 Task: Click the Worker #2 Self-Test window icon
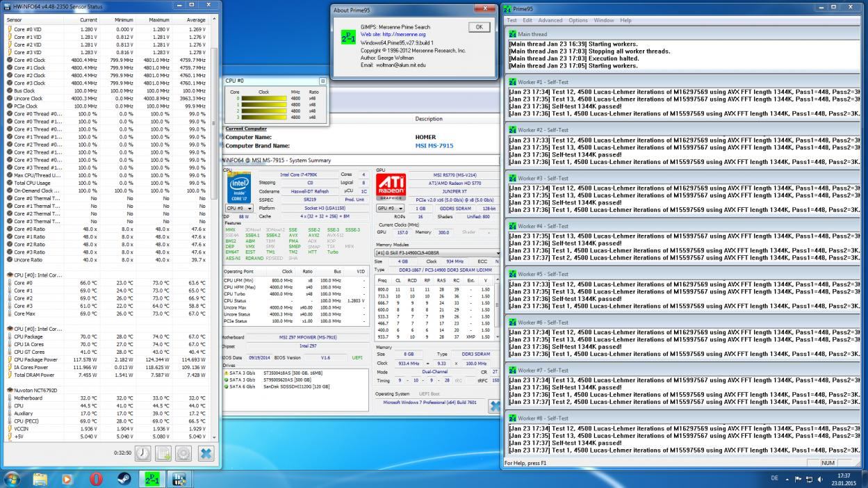[512, 130]
